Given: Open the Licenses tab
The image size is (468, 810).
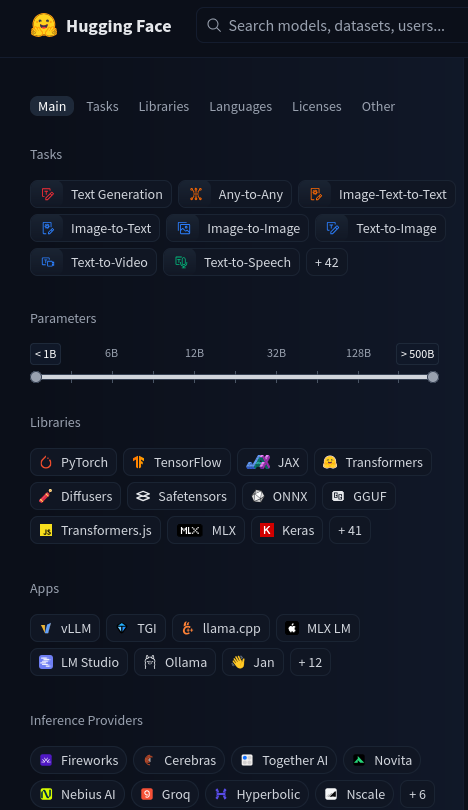Looking at the screenshot, I should [x=317, y=106].
